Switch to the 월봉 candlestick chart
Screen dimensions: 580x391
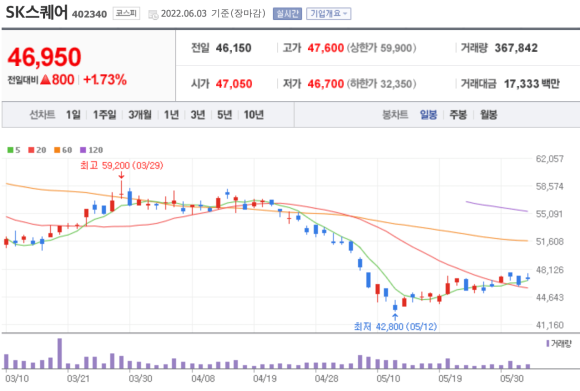488,115
